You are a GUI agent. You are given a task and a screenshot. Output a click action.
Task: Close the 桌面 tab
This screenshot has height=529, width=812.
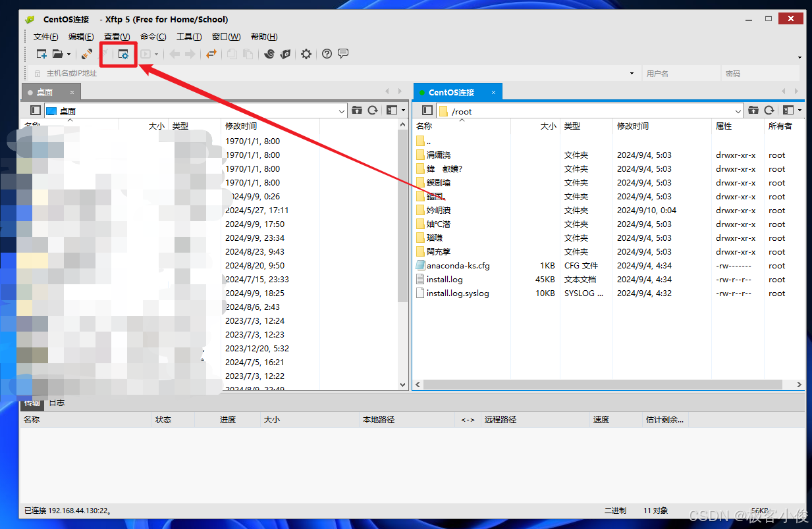pos(72,93)
